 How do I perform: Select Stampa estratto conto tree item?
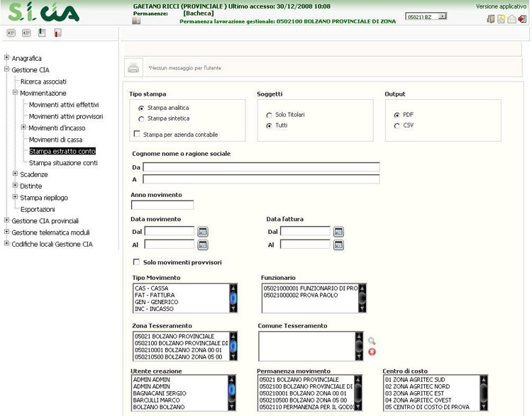[62, 151]
